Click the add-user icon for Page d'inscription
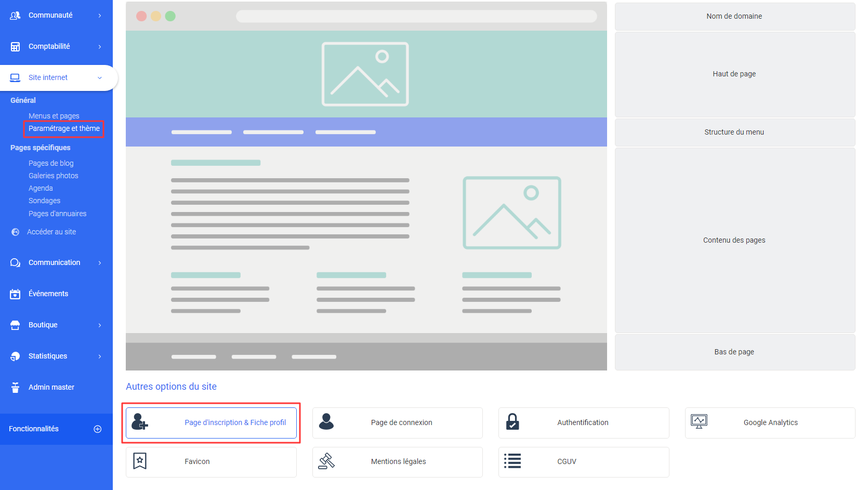The width and height of the screenshot is (868, 490). coord(139,422)
